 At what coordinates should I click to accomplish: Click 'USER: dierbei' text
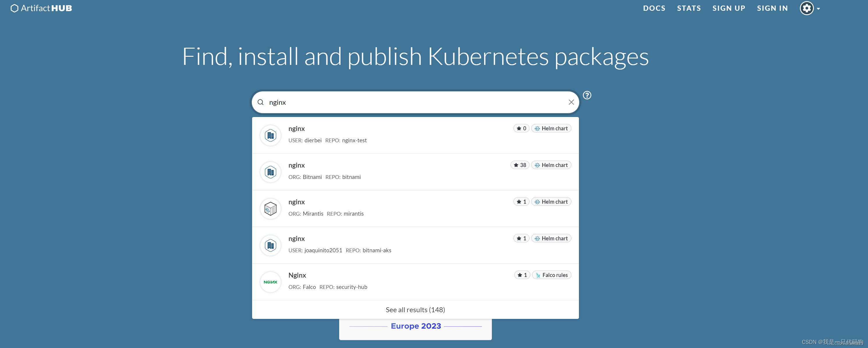coord(304,141)
